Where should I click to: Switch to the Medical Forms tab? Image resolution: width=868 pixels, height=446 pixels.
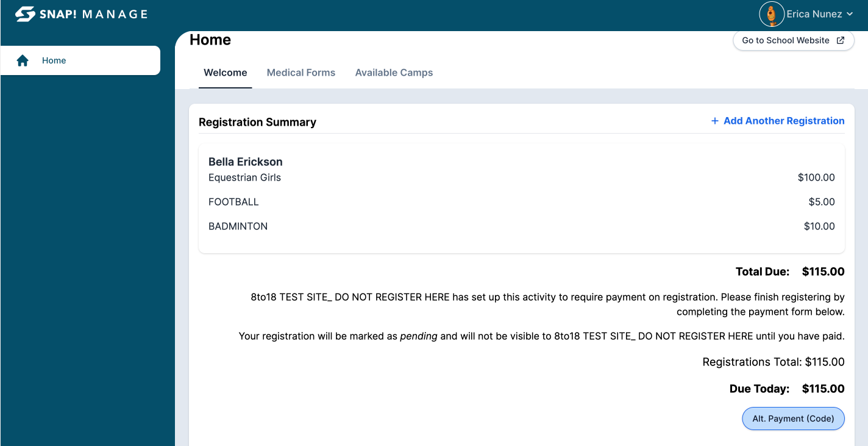[x=301, y=72]
